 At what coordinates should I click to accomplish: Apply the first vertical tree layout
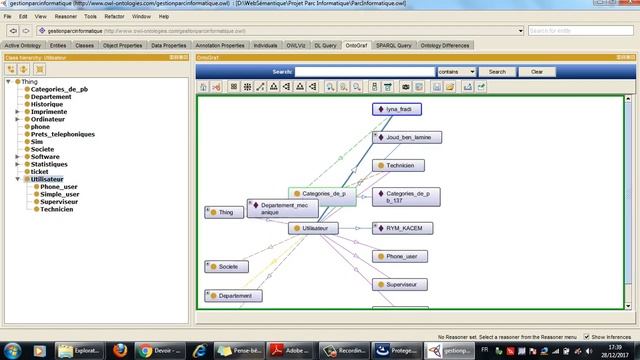(273, 87)
